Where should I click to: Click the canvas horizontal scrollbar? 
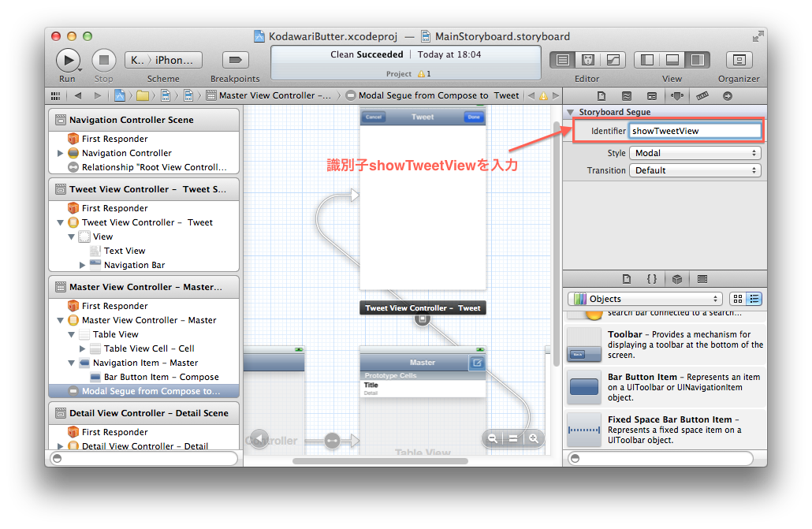pyautogui.click(x=380, y=461)
